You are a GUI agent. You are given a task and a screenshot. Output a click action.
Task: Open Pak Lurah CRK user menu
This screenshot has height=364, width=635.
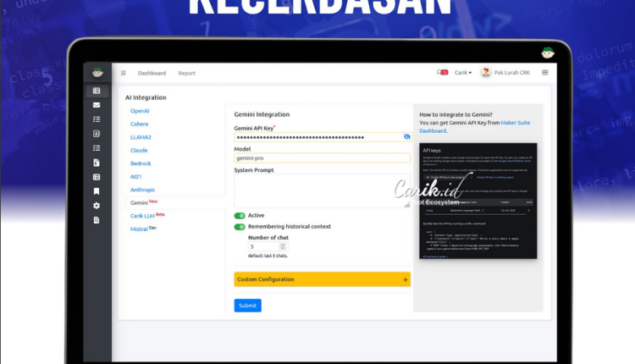508,73
